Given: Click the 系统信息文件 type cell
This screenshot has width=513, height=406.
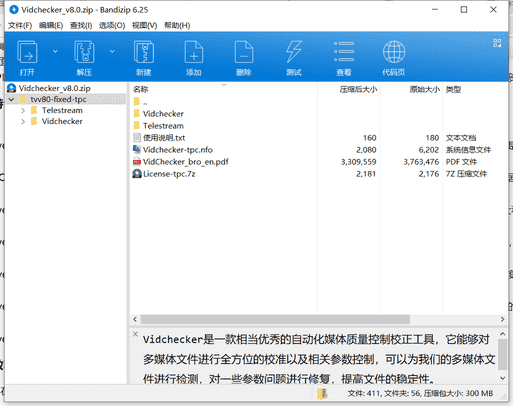Looking at the screenshot, I should coord(468,150).
